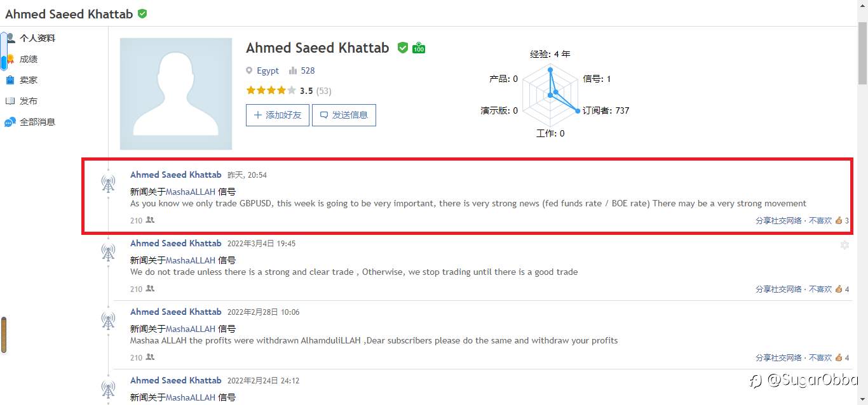
Task: Click the 卖家 seller bag icon
Action: [x=10, y=80]
